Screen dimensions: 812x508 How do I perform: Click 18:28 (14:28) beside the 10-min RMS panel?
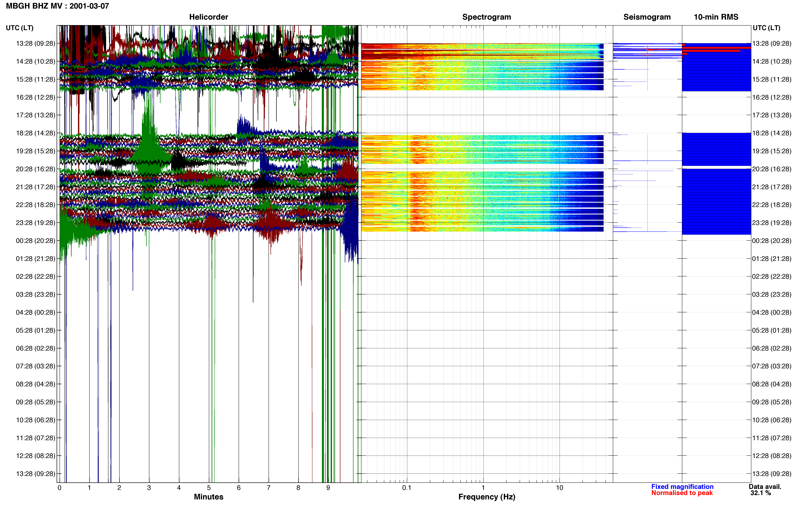point(772,133)
